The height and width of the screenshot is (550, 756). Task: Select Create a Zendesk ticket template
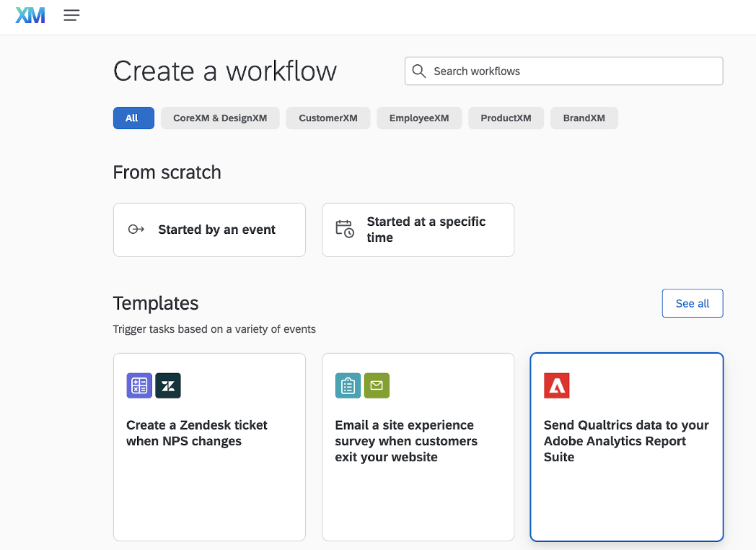click(209, 448)
